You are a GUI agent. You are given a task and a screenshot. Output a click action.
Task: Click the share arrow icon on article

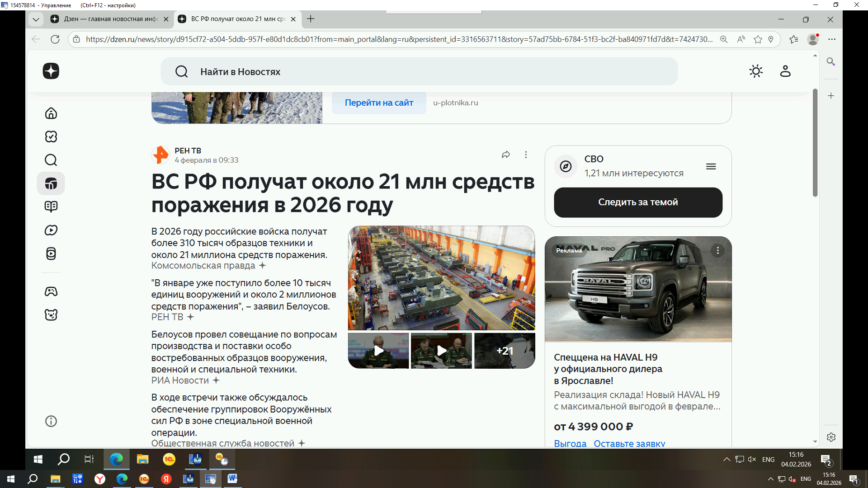point(505,155)
